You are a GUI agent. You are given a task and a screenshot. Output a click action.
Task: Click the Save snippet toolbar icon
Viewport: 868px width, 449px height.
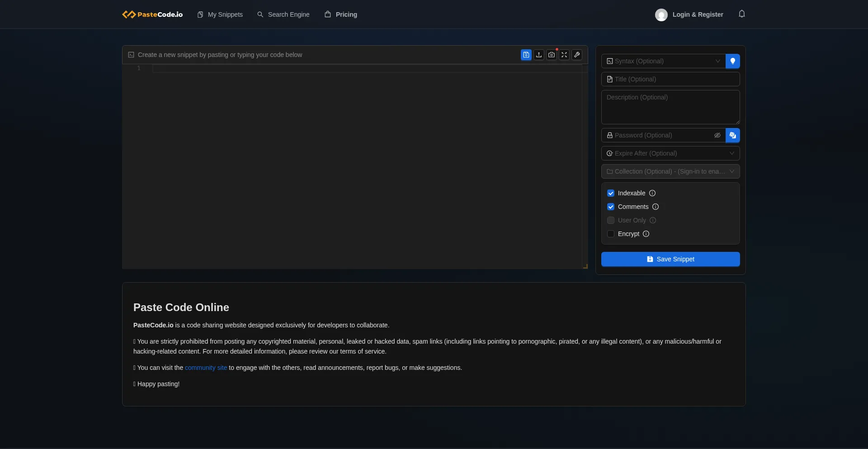[526, 55]
